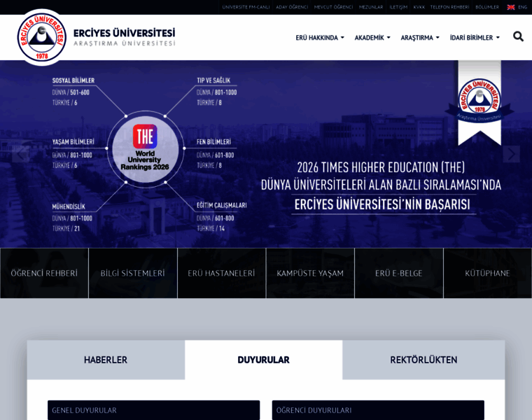This screenshot has width=532, height=420.
Task: Open the BİLGİ SİSTEMLERİ tile
Action: 133,273
